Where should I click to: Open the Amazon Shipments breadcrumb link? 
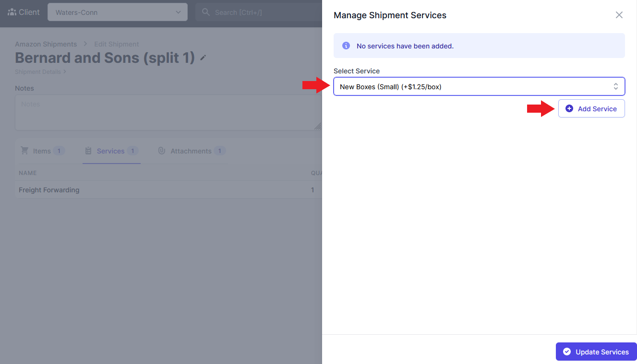pos(46,44)
